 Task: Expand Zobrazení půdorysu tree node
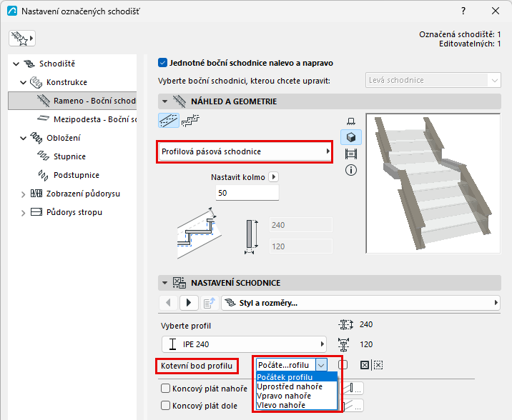point(23,194)
